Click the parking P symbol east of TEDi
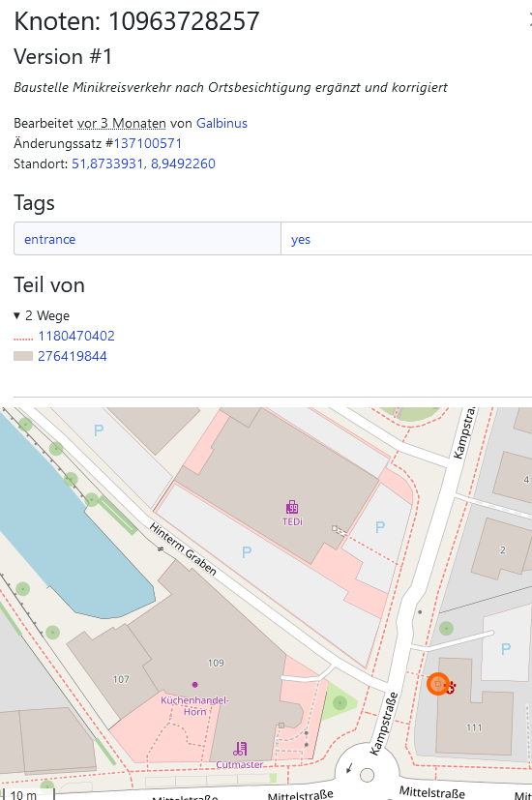532x800 pixels. [380, 527]
